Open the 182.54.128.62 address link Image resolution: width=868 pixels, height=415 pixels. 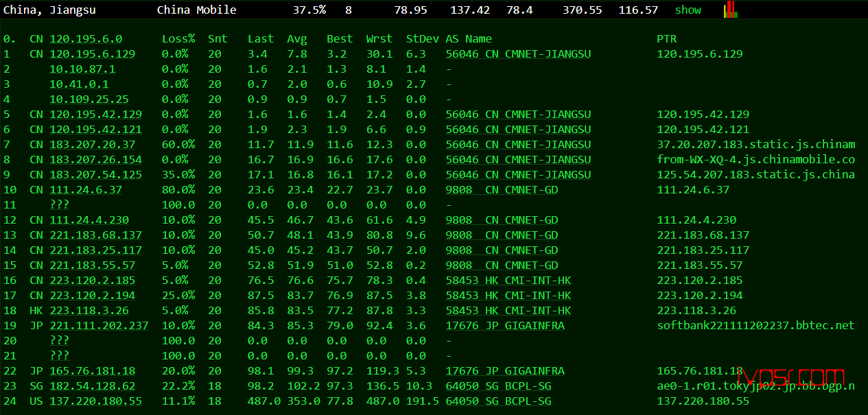93,386
